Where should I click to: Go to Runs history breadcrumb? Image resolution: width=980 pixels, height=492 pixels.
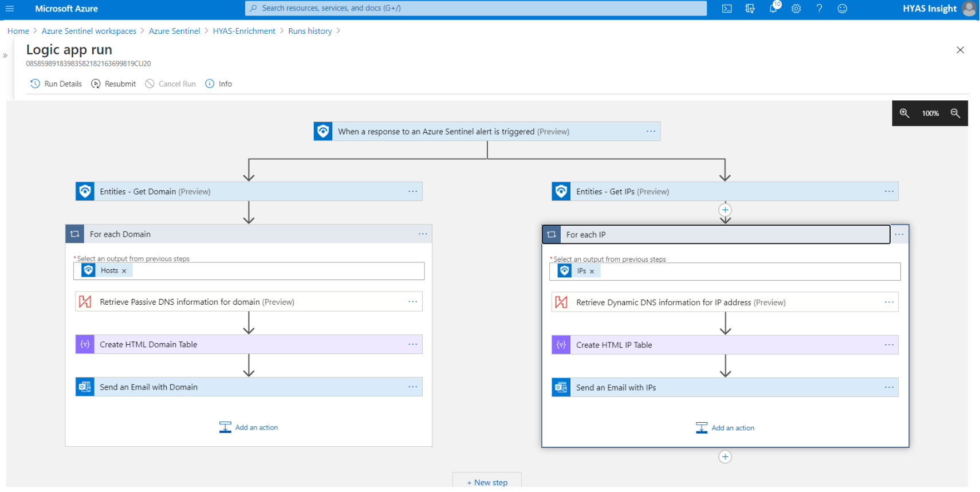[310, 31]
